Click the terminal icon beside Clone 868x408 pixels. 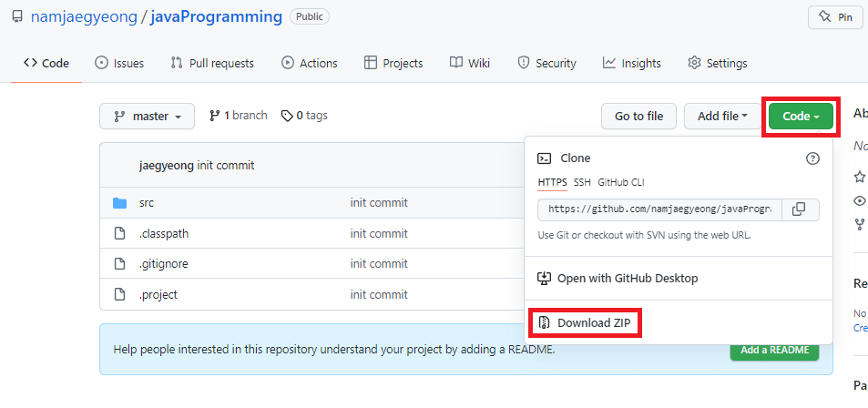(x=544, y=158)
